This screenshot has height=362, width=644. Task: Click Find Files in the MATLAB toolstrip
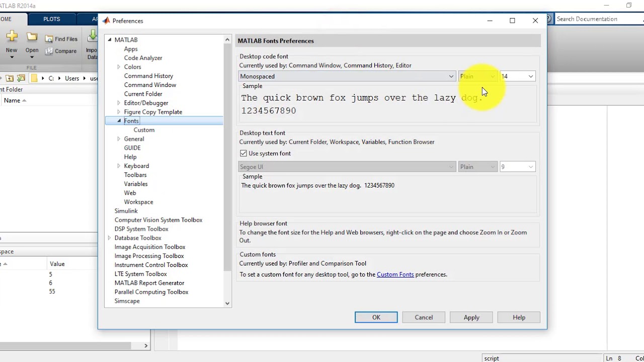pos(61,39)
